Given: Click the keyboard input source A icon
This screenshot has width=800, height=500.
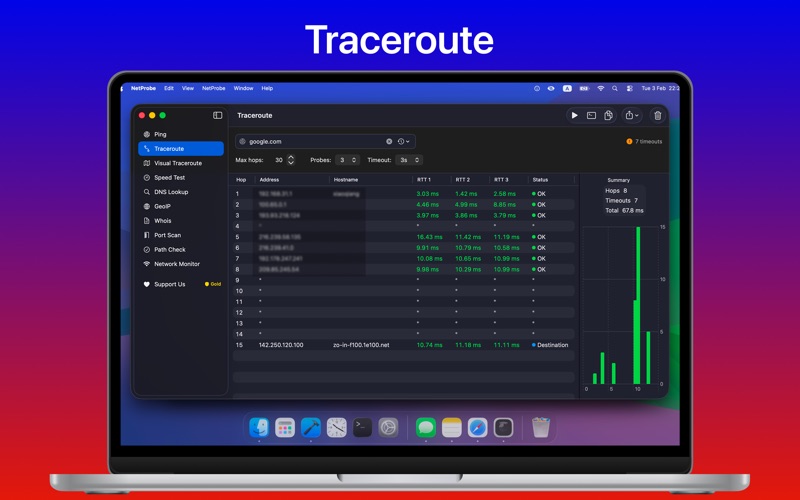Looking at the screenshot, I should point(567,88).
